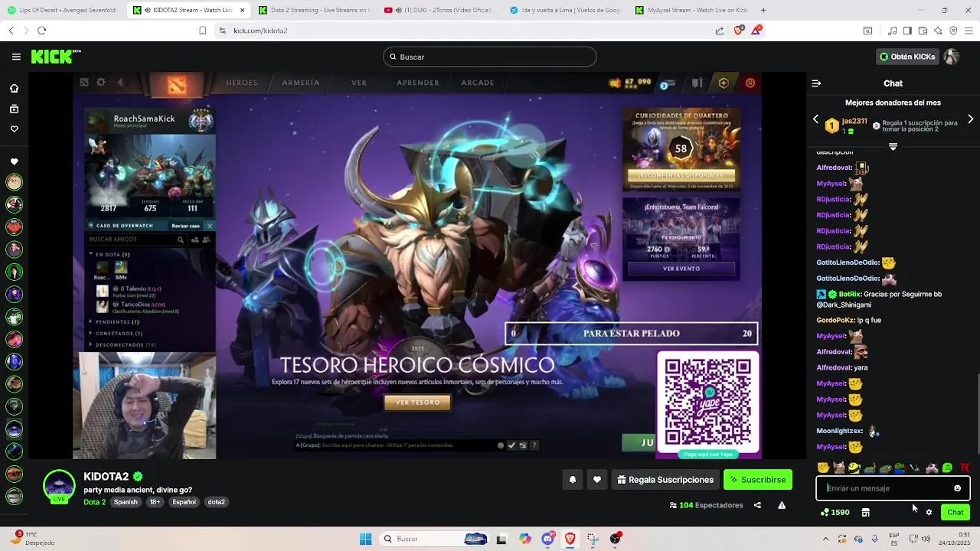The height and width of the screenshot is (551, 980).
Task: Click the KIDOTA2 channel avatar with LIVE badge
Action: click(59, 487)
